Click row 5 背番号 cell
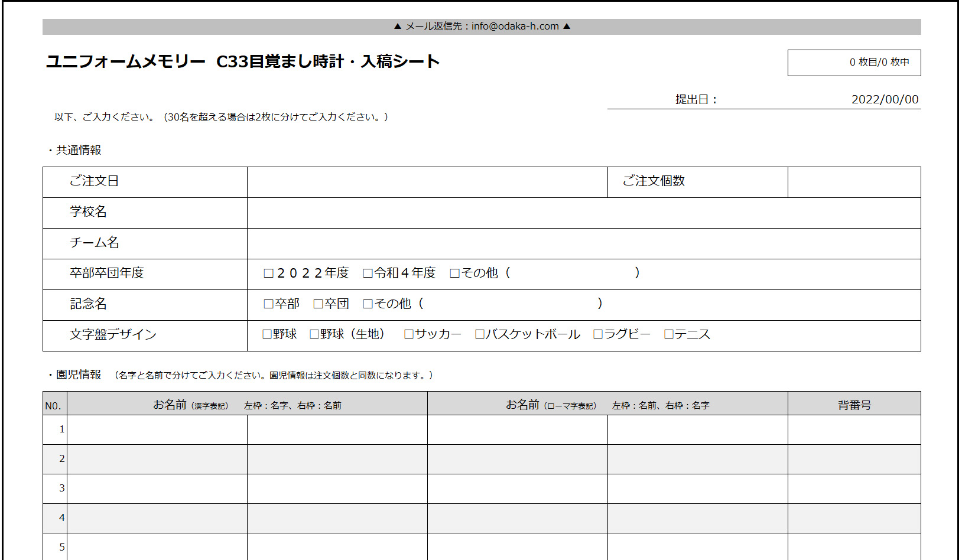Image resolution: width=962 pixels, height=560 pixels. click(x=854, y=546)
